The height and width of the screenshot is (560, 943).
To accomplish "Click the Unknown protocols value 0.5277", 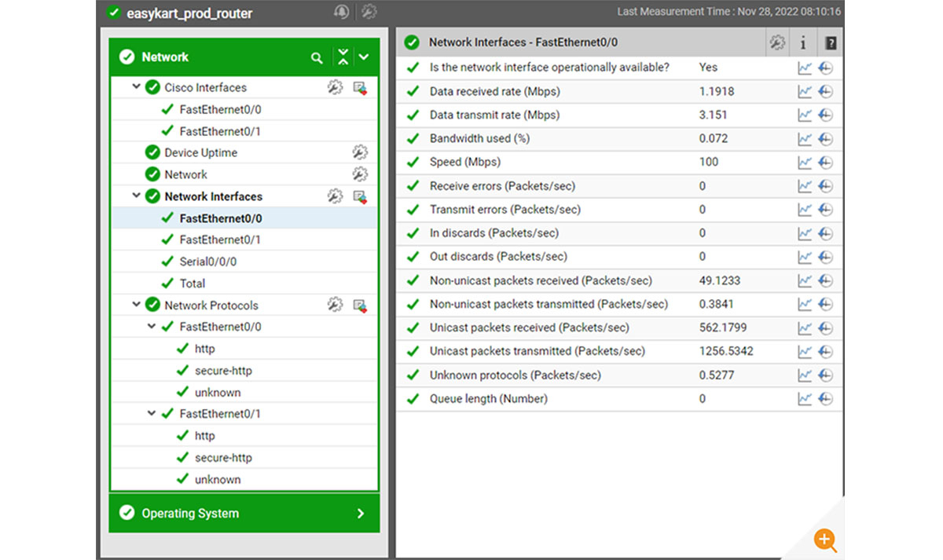I will pos(717,375).
